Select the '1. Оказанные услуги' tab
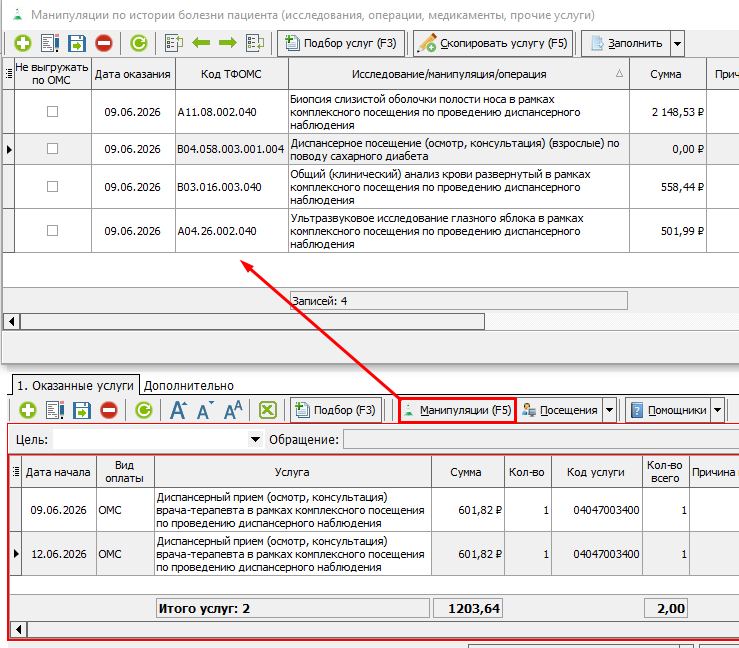 [x=75, y=386]
